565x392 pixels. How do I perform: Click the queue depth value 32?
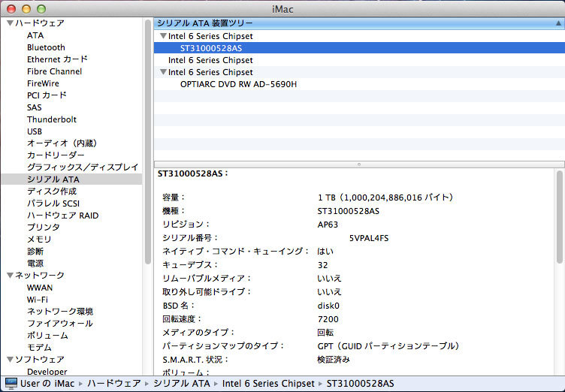click(x=322, y=265)
